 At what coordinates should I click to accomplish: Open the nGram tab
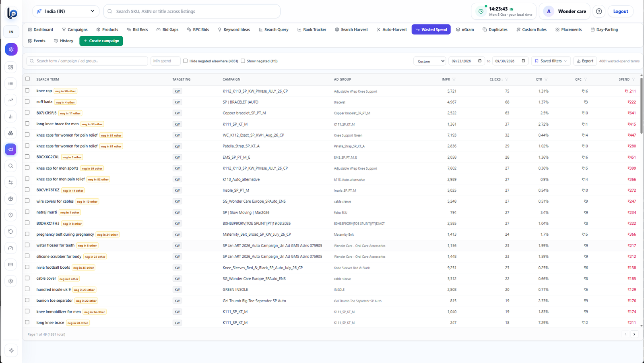click(x=465, y=29)
